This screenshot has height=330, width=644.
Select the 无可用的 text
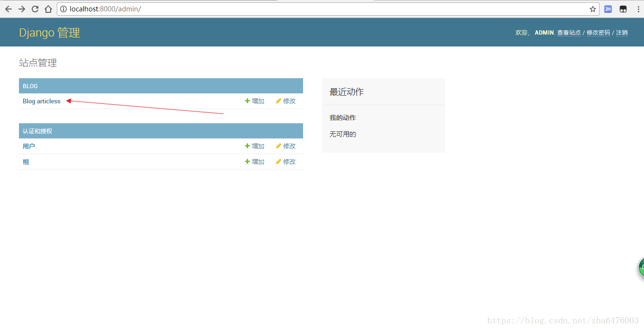[x=343, y=134]
